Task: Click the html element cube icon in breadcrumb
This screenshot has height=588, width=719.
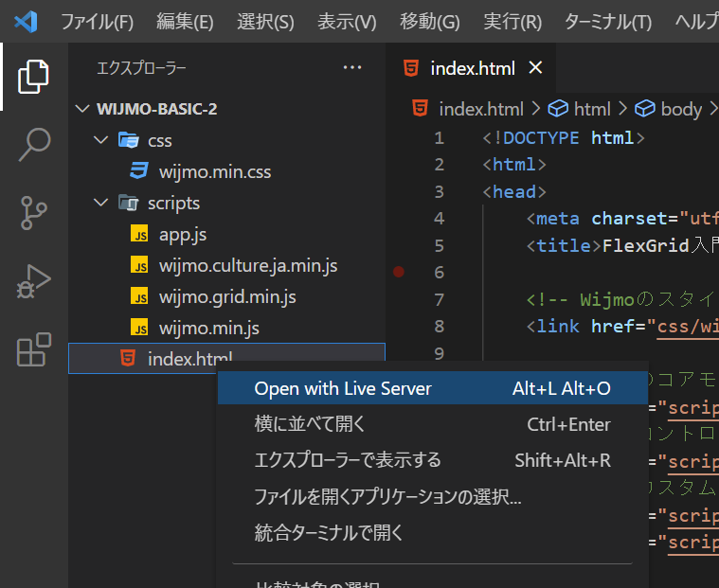Action: [x=558, y=109]
